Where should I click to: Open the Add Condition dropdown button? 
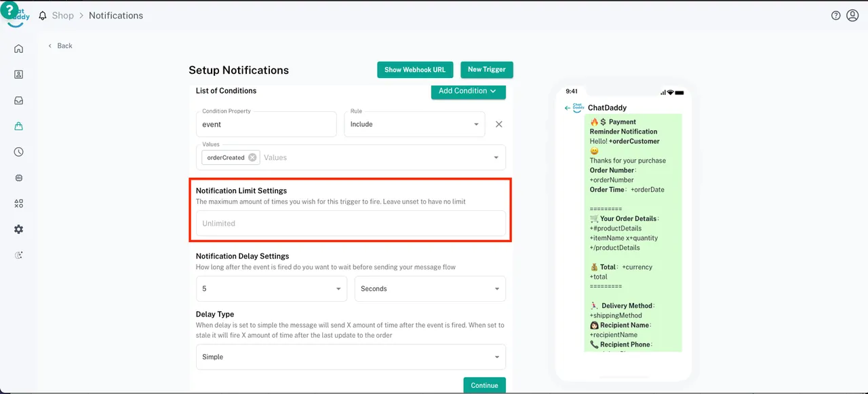[x=468, y=91]
